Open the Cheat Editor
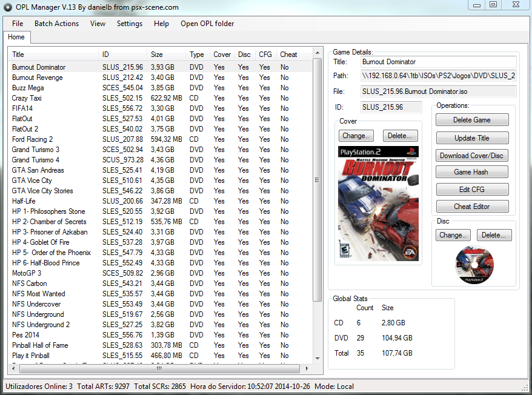This screenshot has width=532, height=395. 472,207
